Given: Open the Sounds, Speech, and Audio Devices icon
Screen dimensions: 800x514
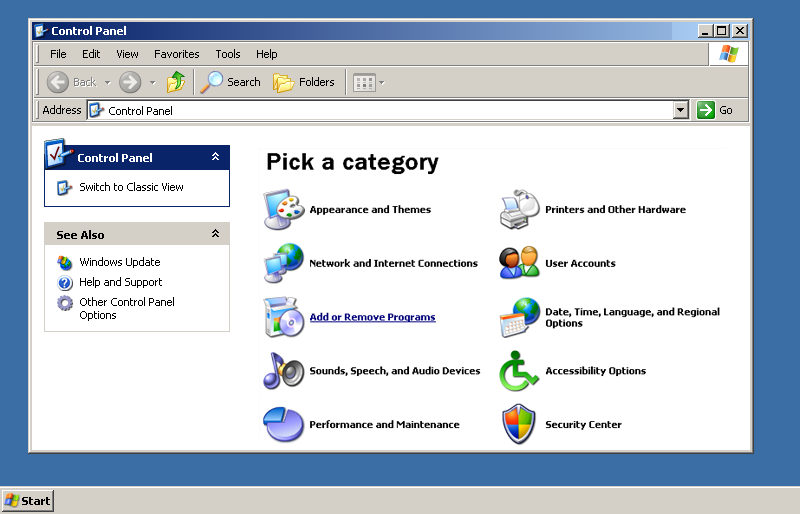Looking at the screenshot, I should tap(284, 371).
